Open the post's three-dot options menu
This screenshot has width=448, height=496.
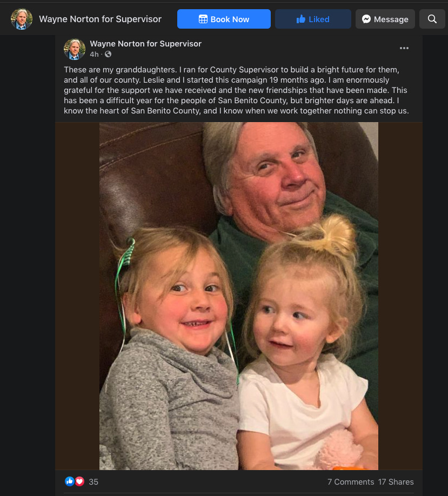point(404,48)
